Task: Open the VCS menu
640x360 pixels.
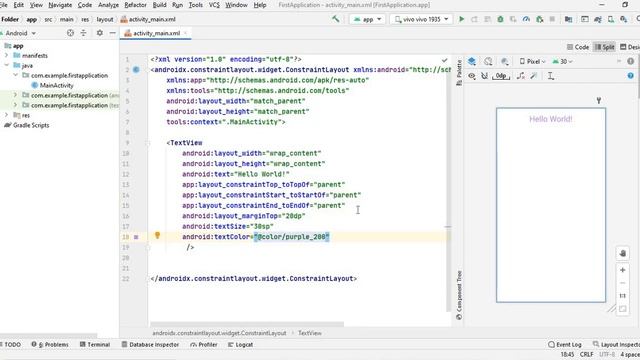Action: (214, 5)
